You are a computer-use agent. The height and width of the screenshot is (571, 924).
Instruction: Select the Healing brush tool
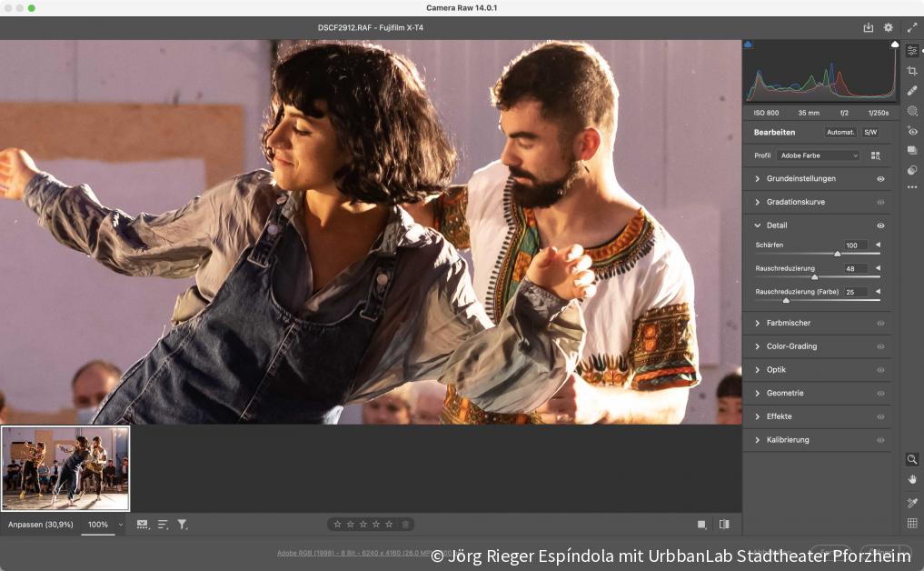click(912, 90)
